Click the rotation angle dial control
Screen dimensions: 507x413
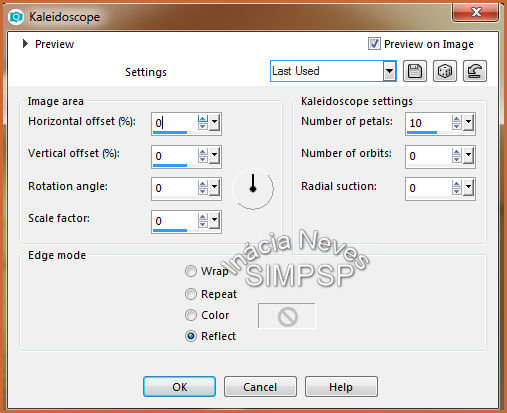click(253, 189)
